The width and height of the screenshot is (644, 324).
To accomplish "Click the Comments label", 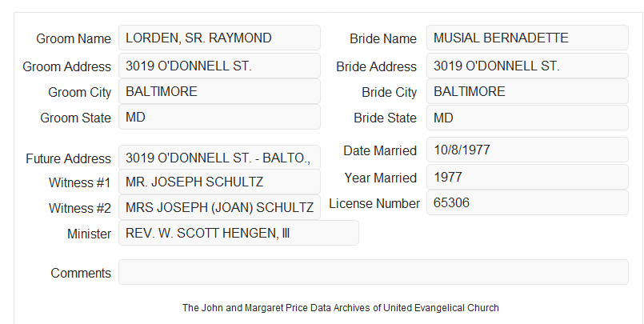I will click(x=81, y=273).
